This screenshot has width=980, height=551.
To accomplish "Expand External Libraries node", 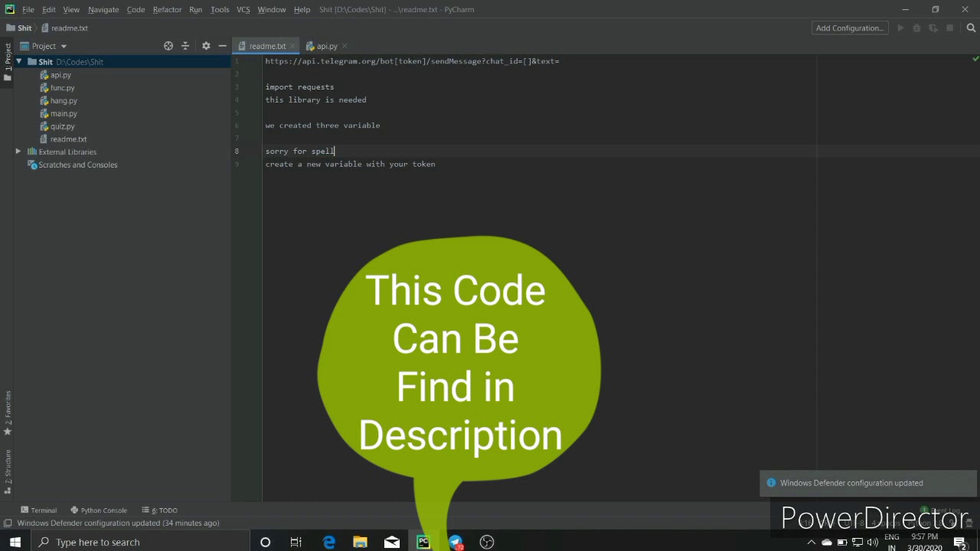I will (18, 152).
